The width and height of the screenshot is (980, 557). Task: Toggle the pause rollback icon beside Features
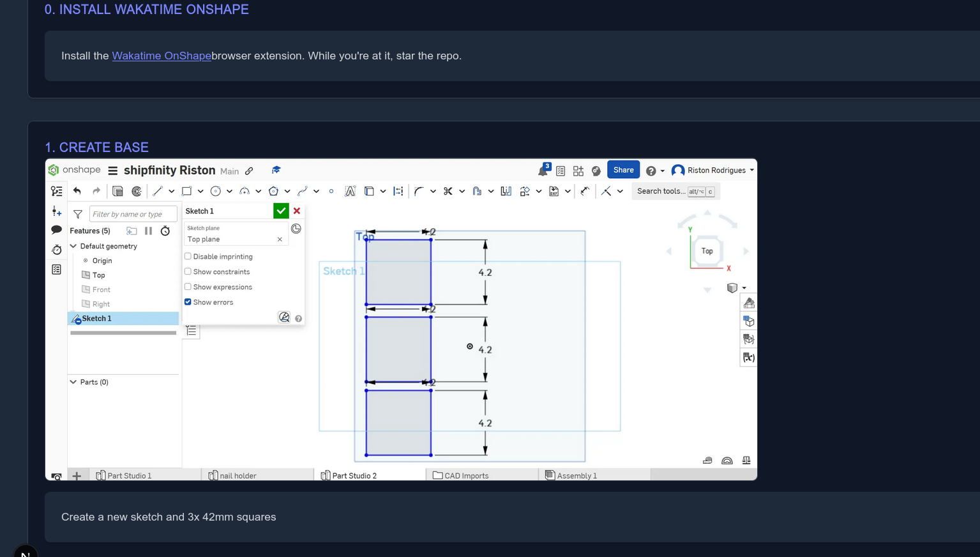[148, 231]
